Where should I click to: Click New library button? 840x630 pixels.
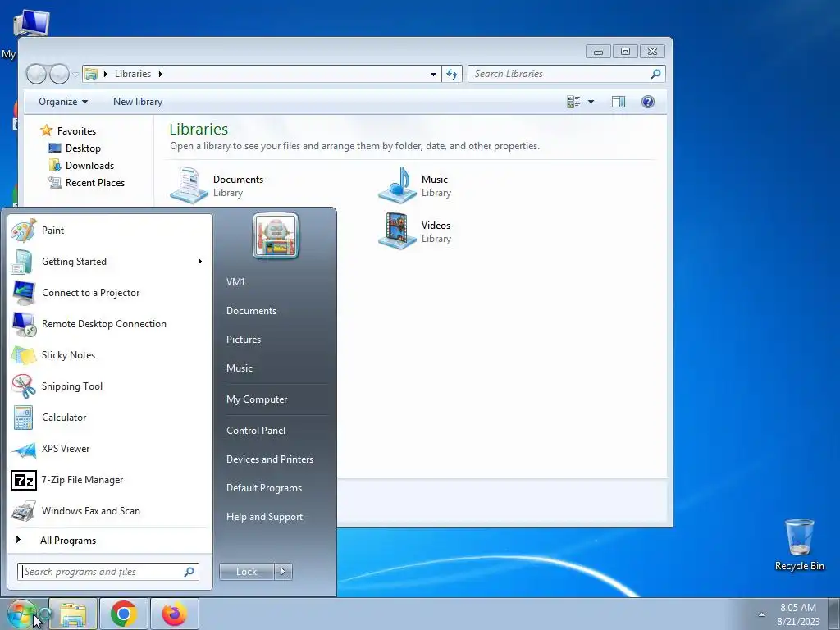click(x=138, y=102)
